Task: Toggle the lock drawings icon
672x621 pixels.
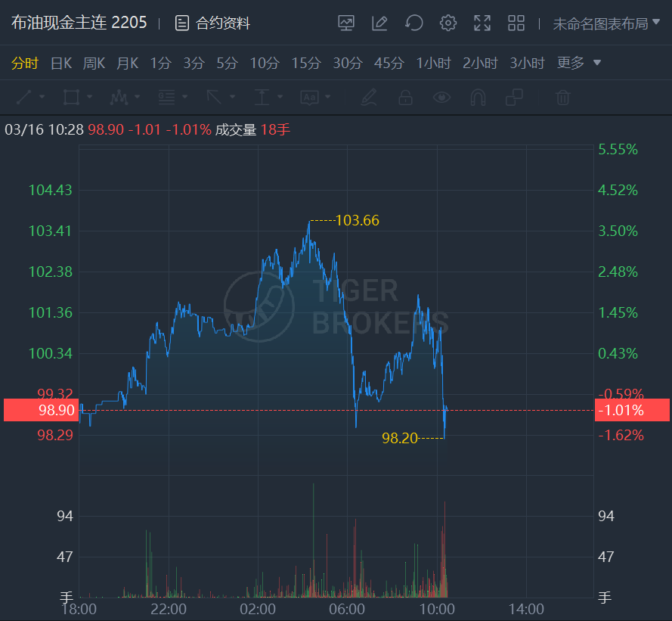Action: pos(405,97)
